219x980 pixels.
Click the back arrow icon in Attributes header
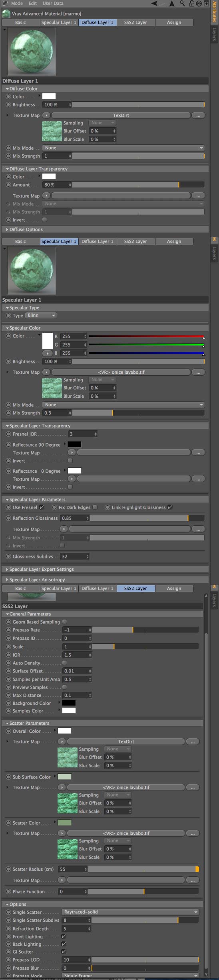154,3
